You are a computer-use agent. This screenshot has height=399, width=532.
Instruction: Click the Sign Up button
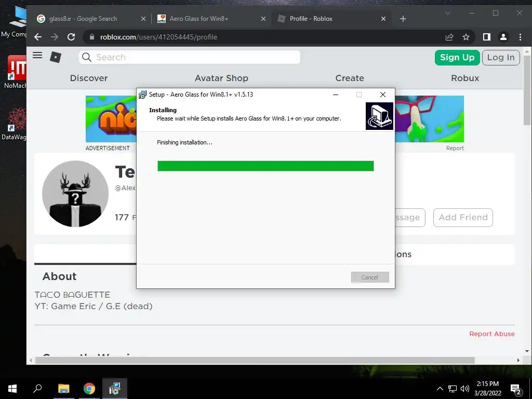click(x=457, y=57)
